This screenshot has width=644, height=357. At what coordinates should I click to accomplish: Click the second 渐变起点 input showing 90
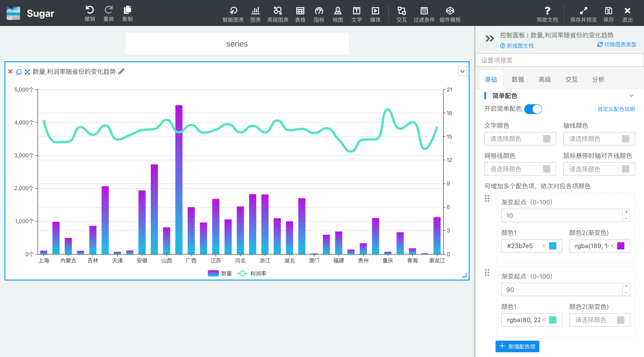tap(561, 289)
